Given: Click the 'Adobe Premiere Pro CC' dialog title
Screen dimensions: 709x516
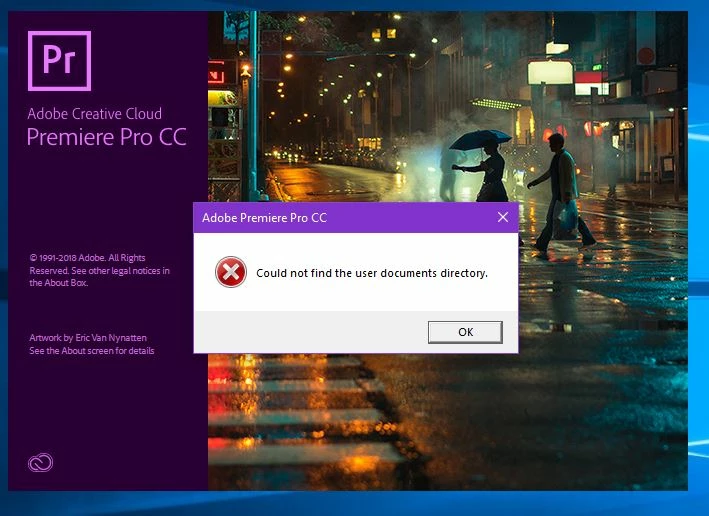Looking at the screenshot, I should pos(265,218).
